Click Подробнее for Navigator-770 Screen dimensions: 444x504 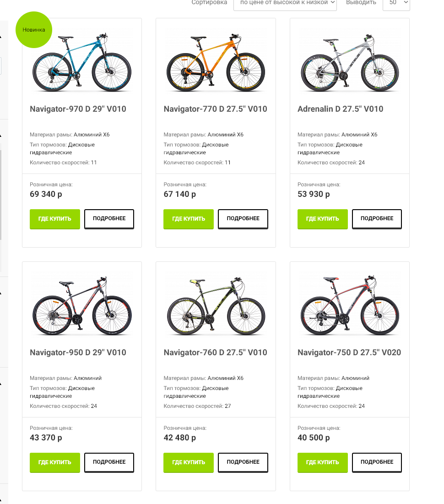[x=243, y=219]
